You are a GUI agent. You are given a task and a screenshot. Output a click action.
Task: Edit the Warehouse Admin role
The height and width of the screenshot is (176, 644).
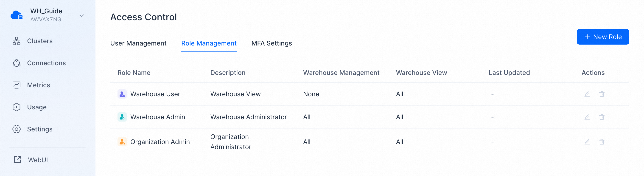click(587, 117)
